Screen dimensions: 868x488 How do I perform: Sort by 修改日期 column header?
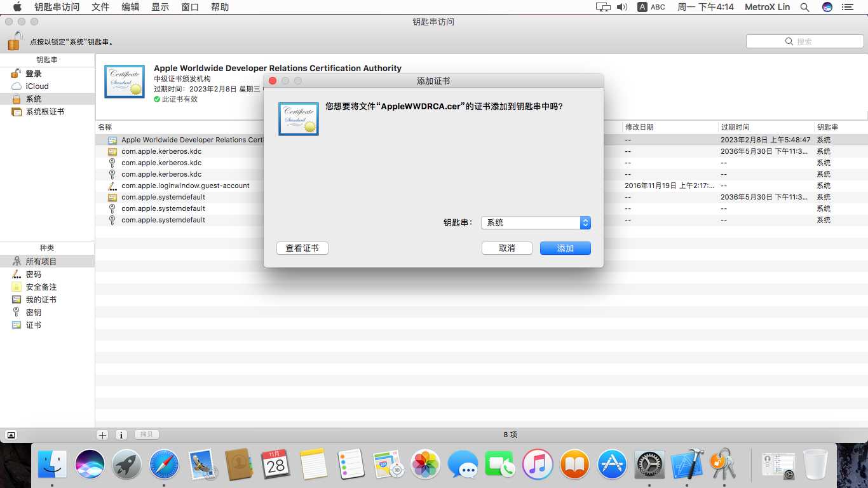[x=639, y=127]
